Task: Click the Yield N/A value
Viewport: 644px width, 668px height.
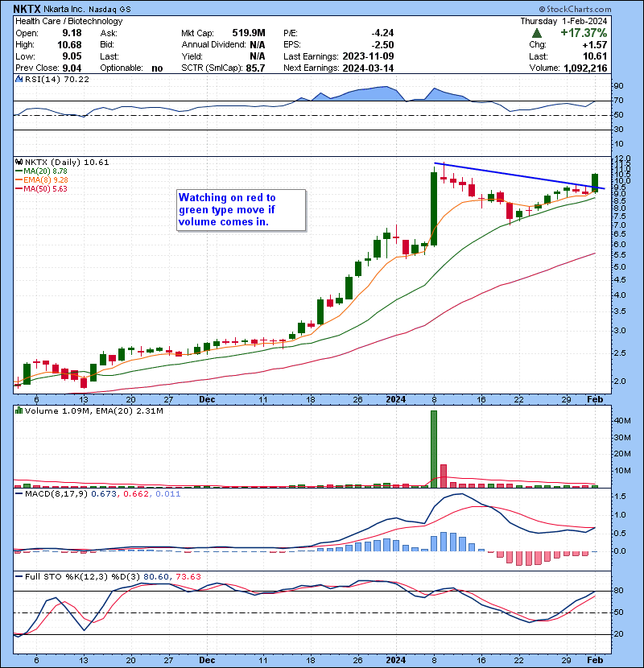Action: coord(257,56)
